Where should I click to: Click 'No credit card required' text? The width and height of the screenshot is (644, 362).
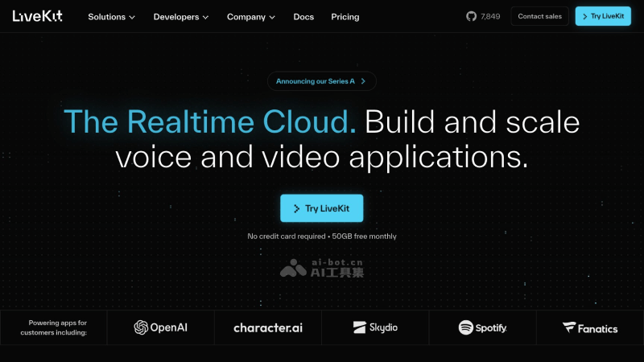pos(287,237)
